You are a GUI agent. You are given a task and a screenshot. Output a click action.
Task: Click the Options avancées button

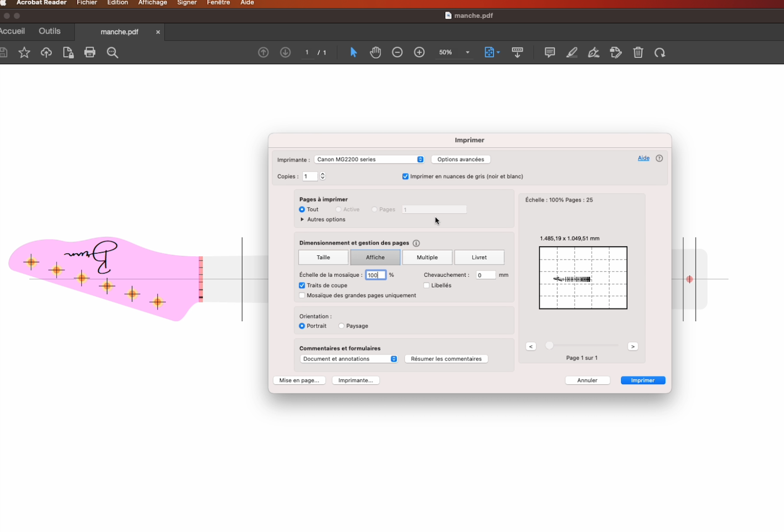(x=461, y=159)
